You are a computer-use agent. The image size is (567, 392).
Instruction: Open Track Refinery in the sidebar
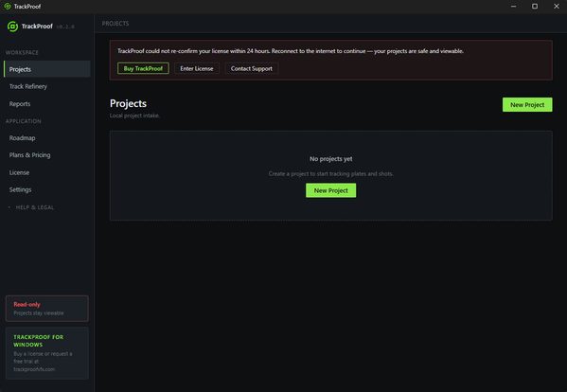click(47, 86)
